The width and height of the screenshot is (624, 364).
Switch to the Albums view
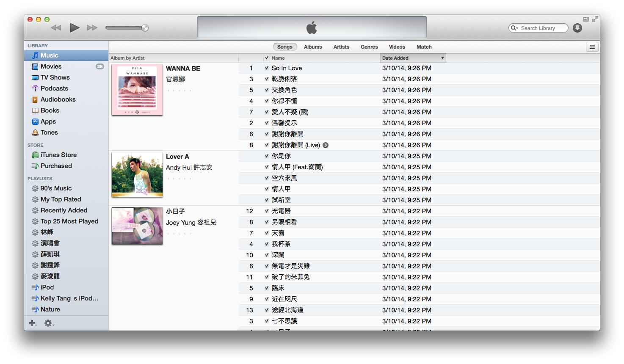(313, 47)
